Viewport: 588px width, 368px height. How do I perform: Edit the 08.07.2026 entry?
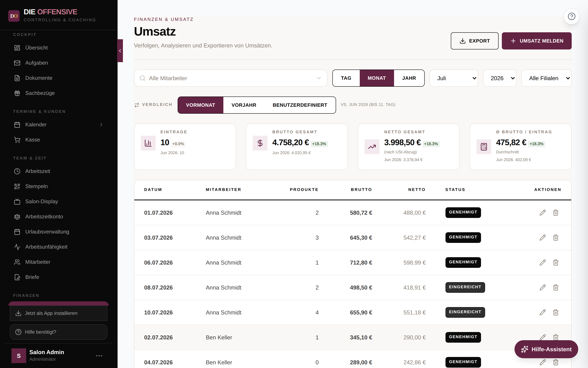[x=542, y=287]
